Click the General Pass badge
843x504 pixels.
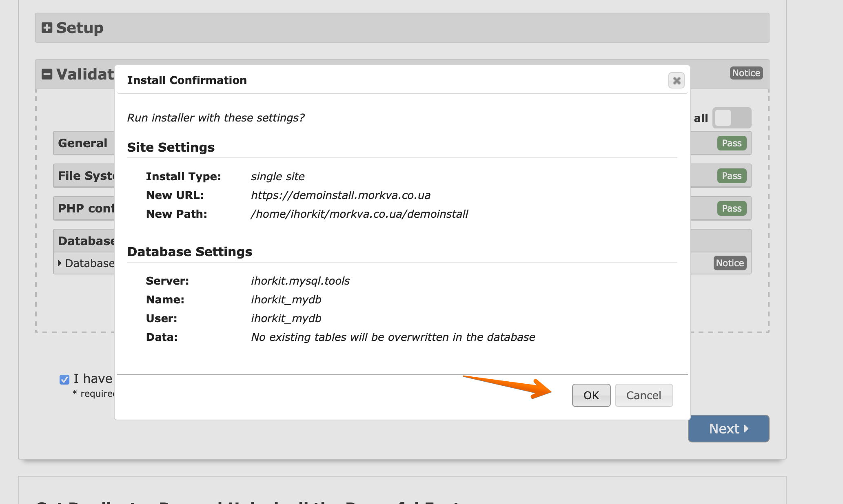731,143
